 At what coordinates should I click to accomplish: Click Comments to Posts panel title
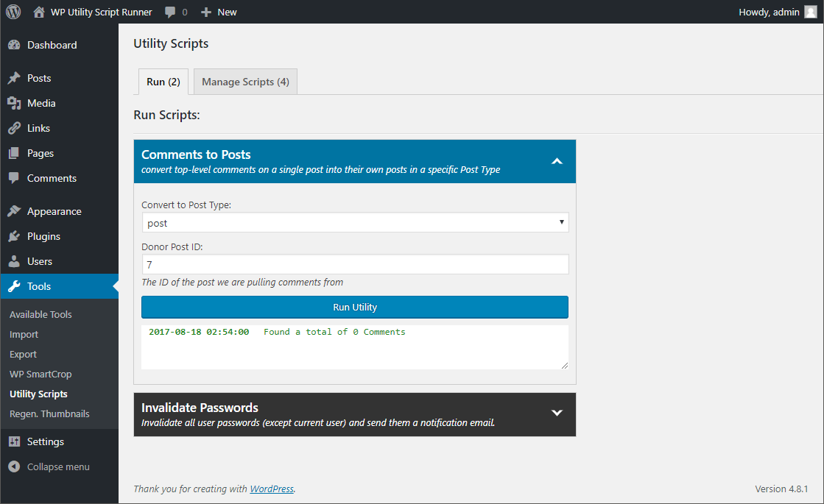click(x=196, y=155)
